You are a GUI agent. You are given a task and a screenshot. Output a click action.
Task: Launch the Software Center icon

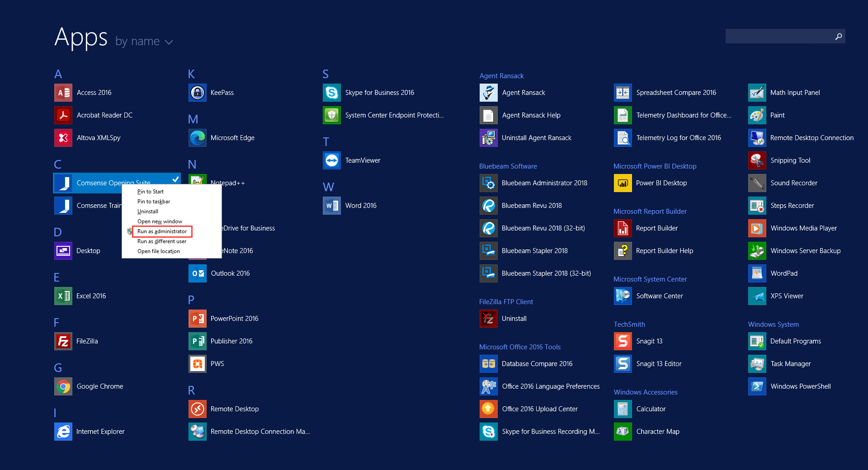click(x=623, y=296)
